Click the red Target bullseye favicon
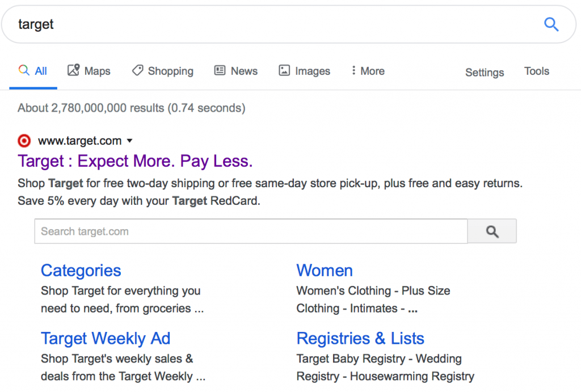 24,141
